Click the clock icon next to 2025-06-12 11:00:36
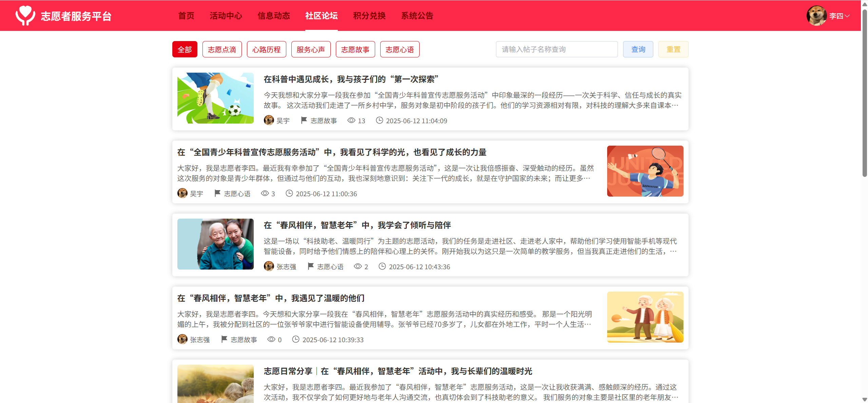The height and width of the screenshot is (403, 868). [289, 194]
